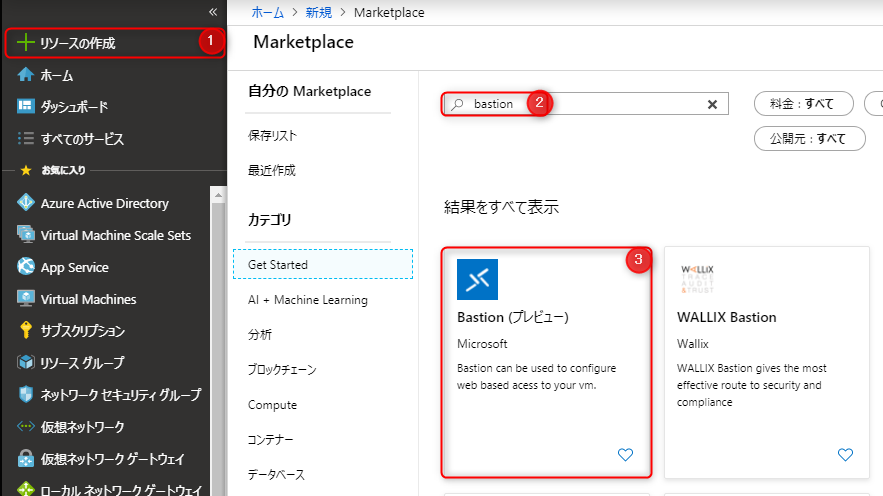Click the sidebar scroll up arrow

coord(218,195)
